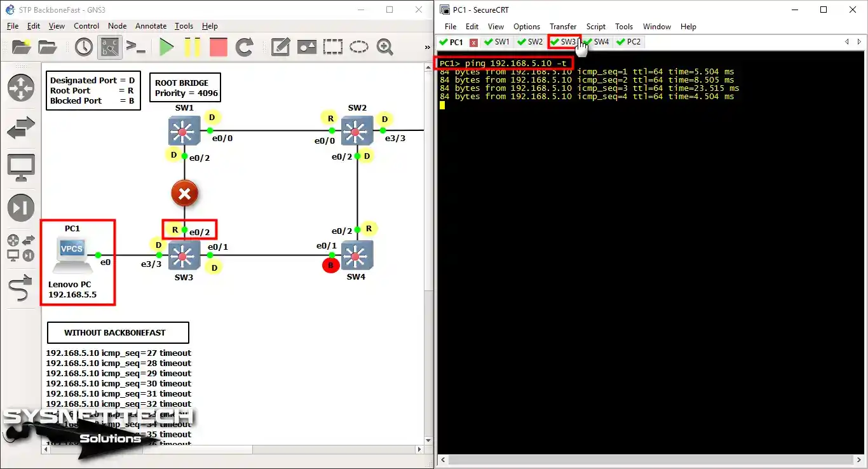Switch to the SW3 session tab

pyautogui.click(x=564, y=42)
